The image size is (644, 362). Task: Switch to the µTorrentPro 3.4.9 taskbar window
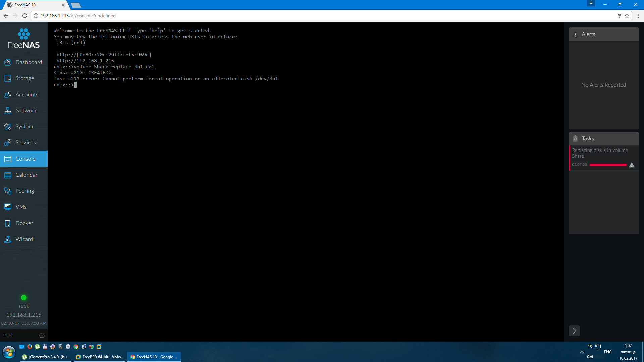tap(46, 357)
